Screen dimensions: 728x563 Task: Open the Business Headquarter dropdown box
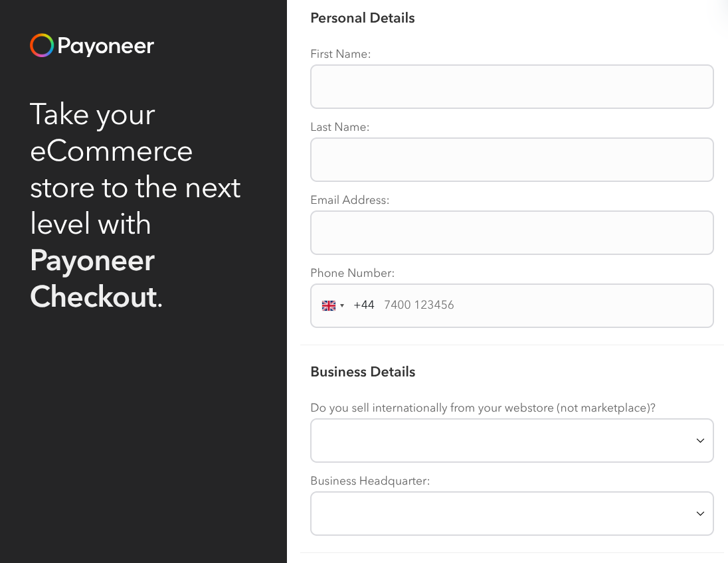pos(511,513)
